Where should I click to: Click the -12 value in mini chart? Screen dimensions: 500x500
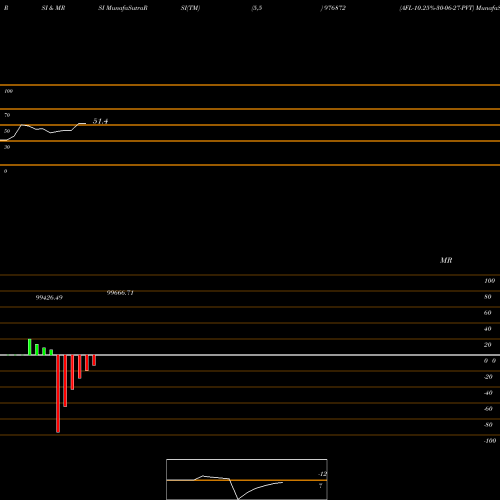point(322,474)
